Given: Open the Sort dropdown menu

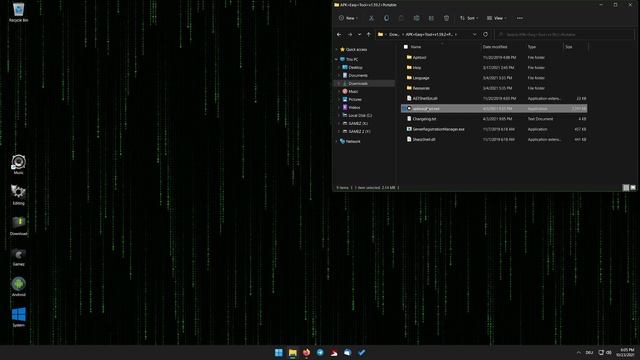Looking at the screenshot, I should pyautogui.click(x=469, y=18).
